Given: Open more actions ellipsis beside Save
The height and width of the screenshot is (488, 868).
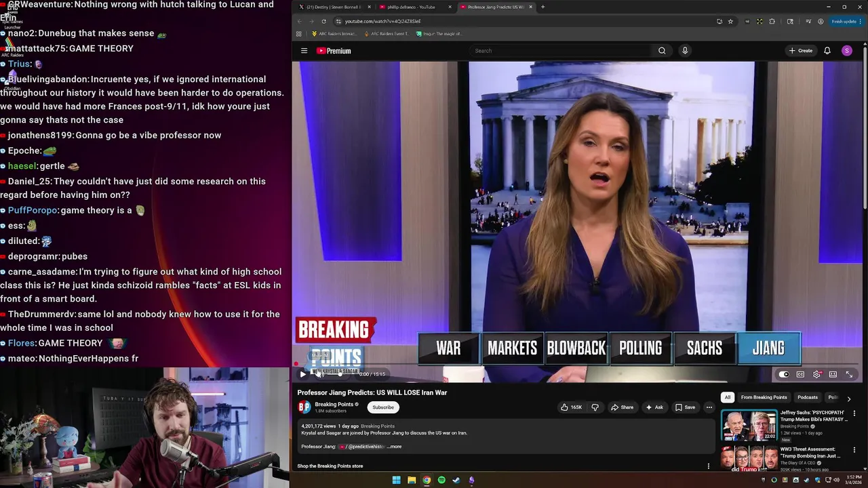Looking at the screenshot, I should pyautogui.click(x=709, y=407).
